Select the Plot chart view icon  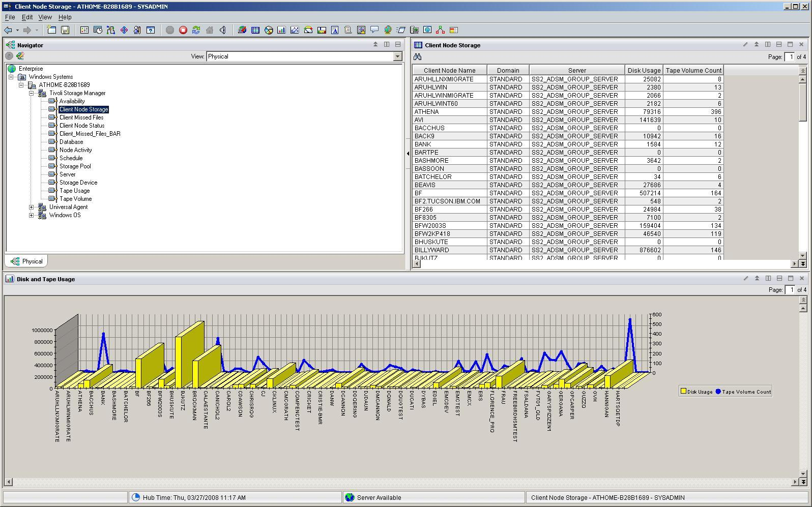[295, 30]
